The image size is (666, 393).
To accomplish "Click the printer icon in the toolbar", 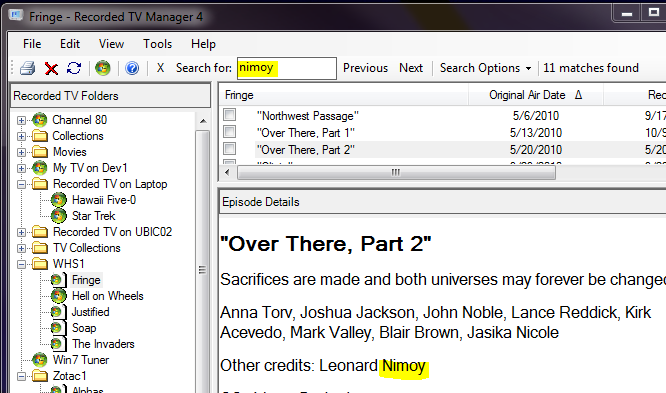I will pyautogui.click(x=28, y=68).
